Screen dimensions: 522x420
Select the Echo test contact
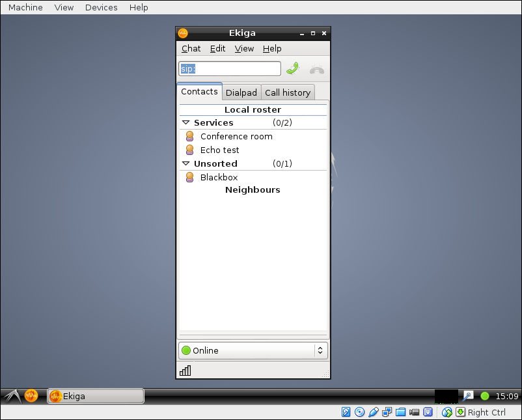point(253,150)
